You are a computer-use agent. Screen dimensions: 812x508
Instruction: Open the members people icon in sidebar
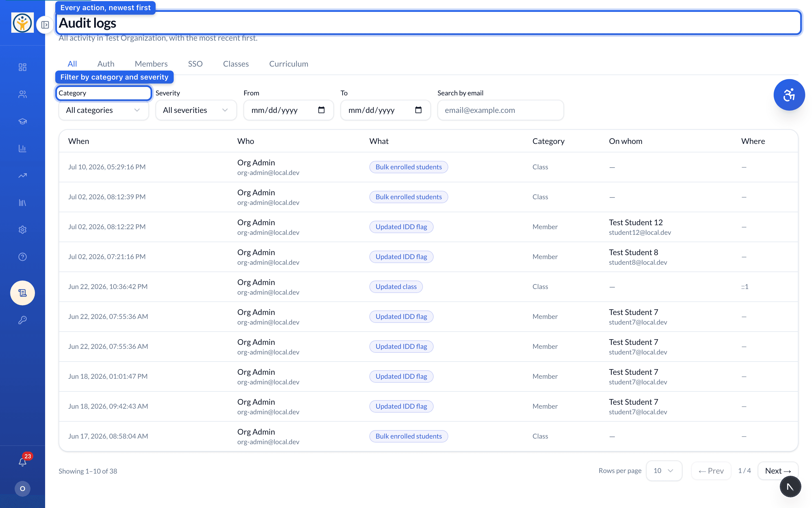[x=23, y=95]
